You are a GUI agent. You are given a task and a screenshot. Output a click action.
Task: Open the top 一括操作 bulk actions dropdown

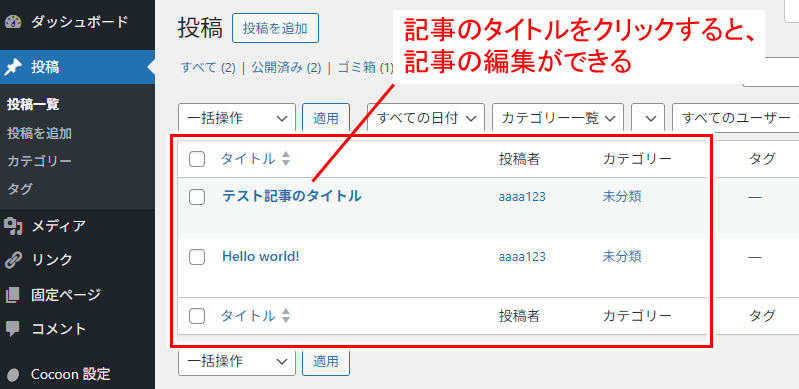coord(237,118)
